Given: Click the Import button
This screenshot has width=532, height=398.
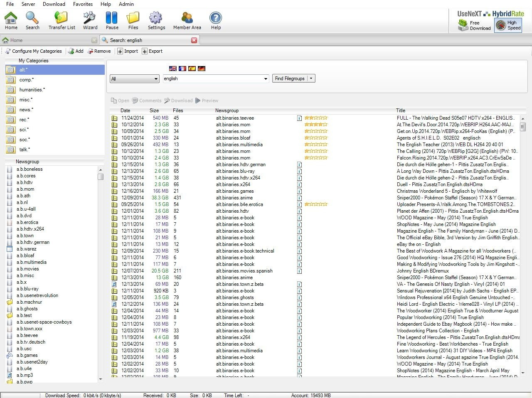Looking at the screenshot, I should [x=128, y=51].
